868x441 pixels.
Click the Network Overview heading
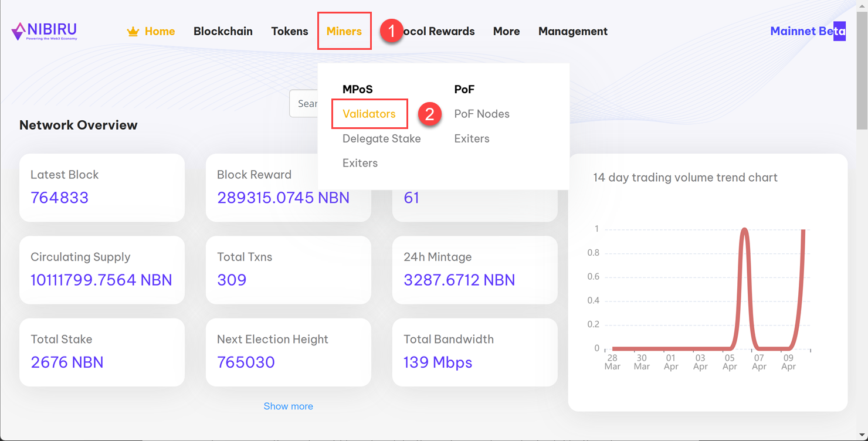click(x=79, y=125)
